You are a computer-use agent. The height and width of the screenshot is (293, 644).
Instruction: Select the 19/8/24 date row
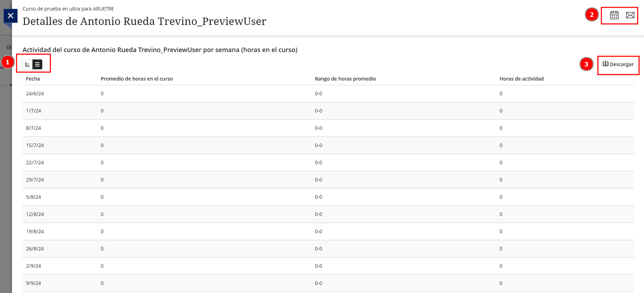(x=35, y=231)
